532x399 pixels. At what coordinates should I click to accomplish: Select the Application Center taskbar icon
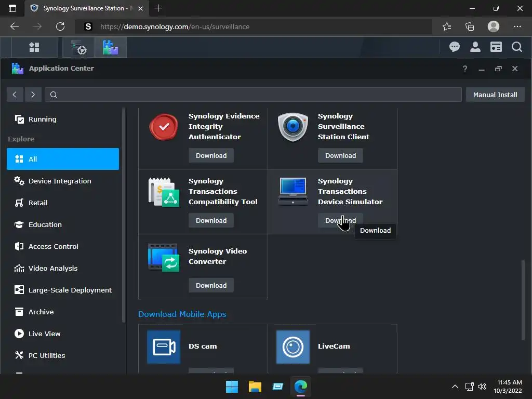click(x=111, y=47)
